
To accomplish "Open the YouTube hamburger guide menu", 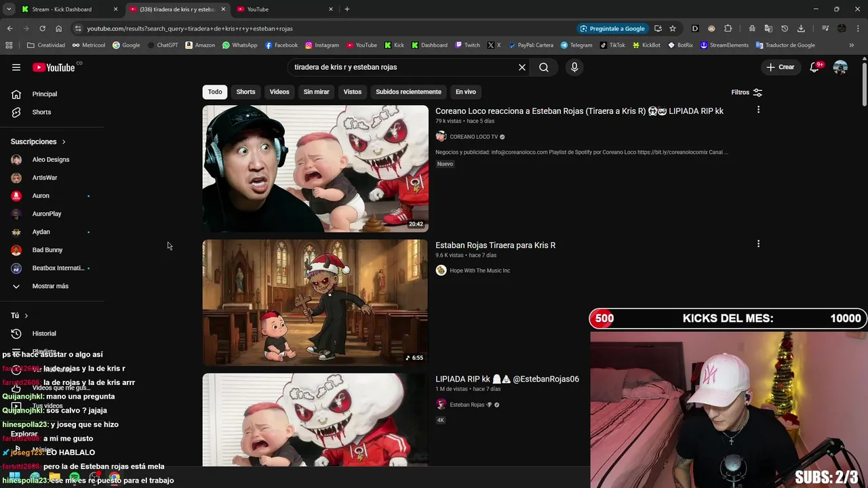I will (x=16, y=67).
